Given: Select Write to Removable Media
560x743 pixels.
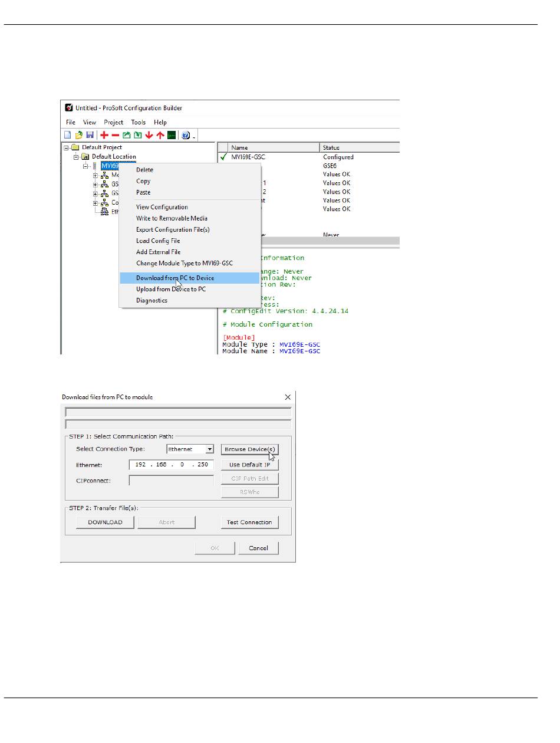Looking at the screenshot, I should 190,218.
